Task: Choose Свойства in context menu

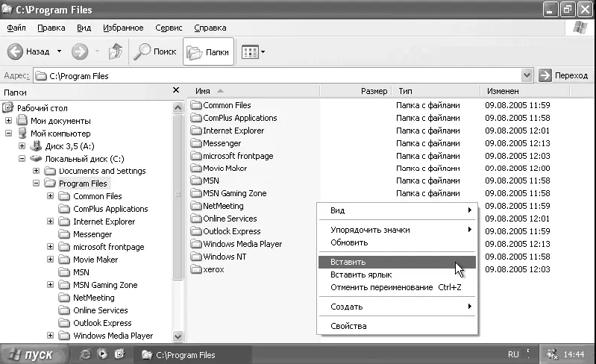Action: [397, 326]
